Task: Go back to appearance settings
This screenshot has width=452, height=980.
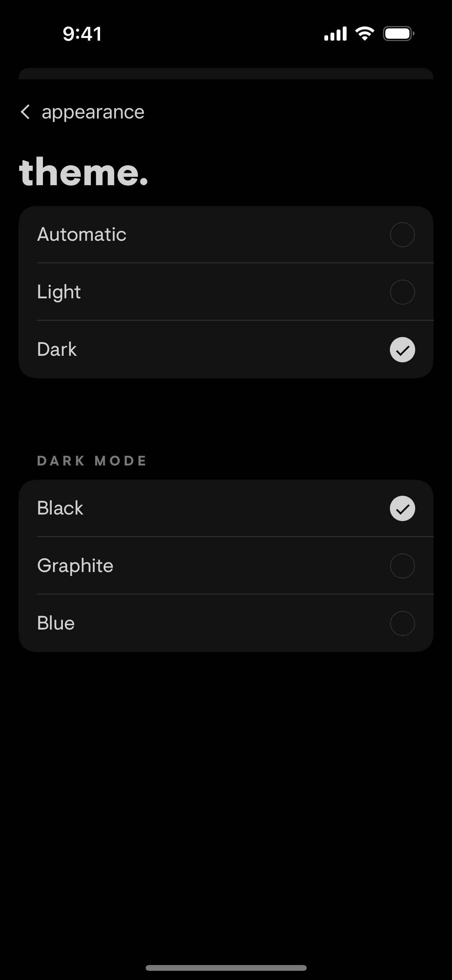Action: point(93,112)
